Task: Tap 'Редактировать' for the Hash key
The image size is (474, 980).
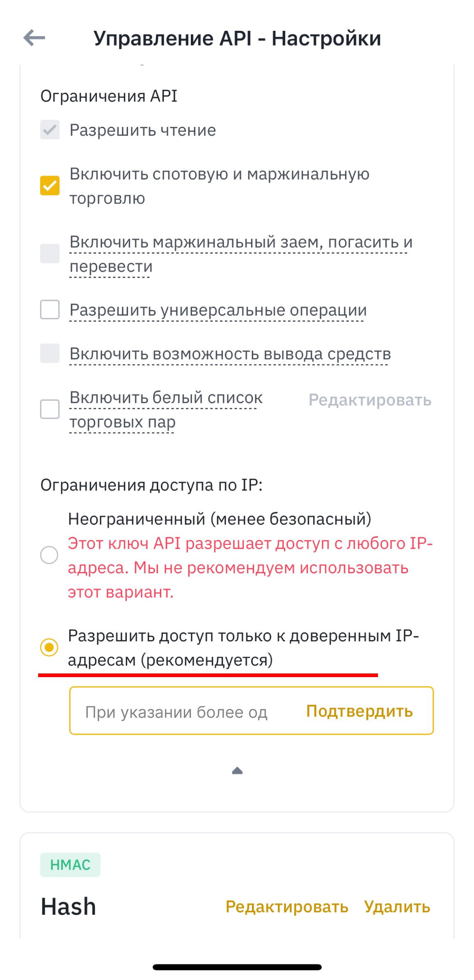Action: 287,907
